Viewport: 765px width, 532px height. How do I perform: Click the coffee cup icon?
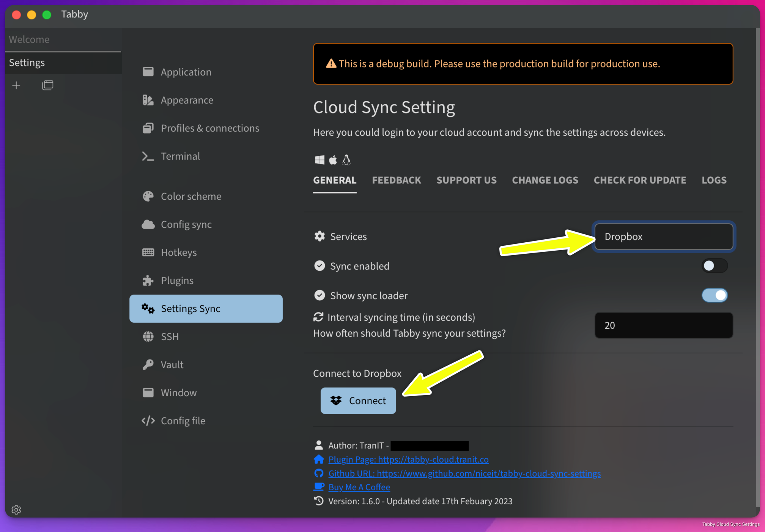click(319, 486)
